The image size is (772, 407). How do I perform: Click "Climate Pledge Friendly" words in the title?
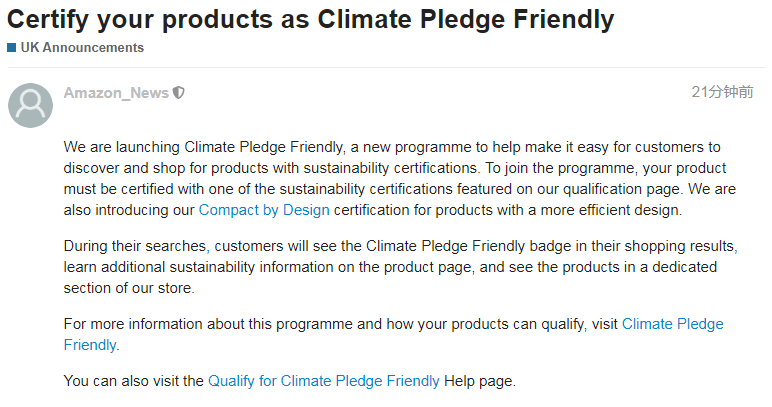click(x=466, y=20)
